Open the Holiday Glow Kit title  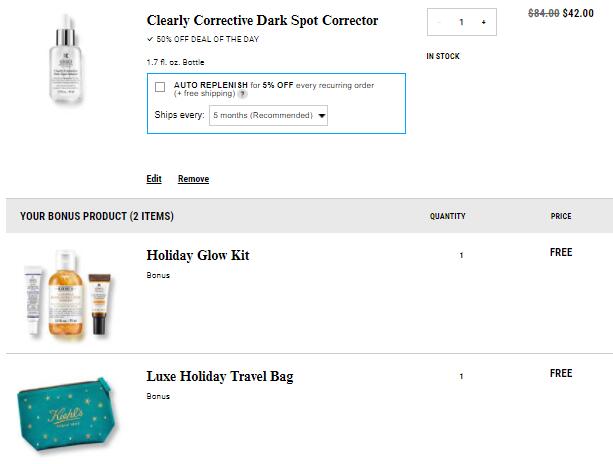pos(198,255)
